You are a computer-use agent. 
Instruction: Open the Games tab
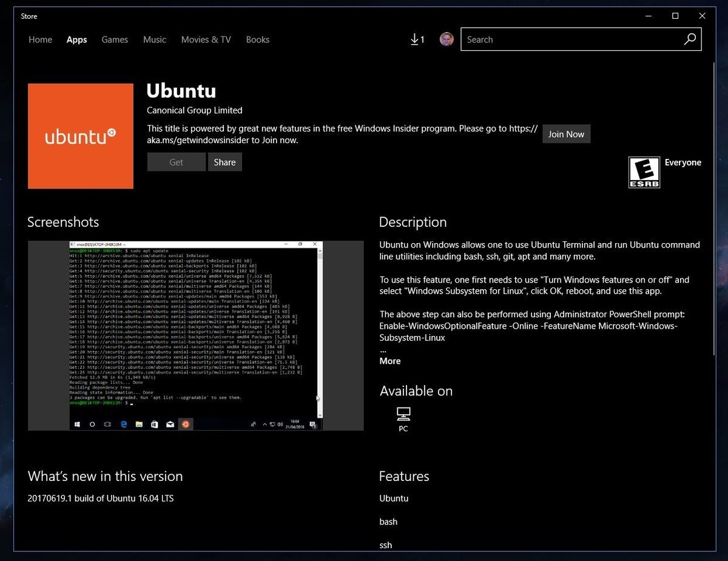click(x=115, y=39)
